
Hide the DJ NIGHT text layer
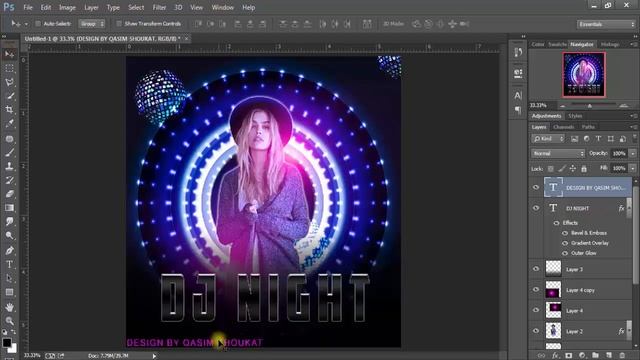536,208
